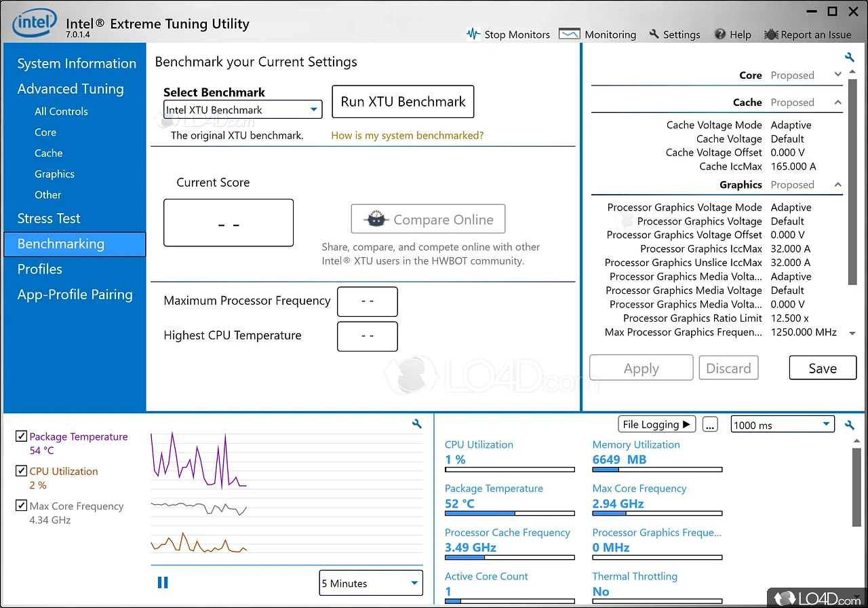868x608 pixels.
Task: Click the Discard button
Action: pyautogui.click(x=728, y=368)
